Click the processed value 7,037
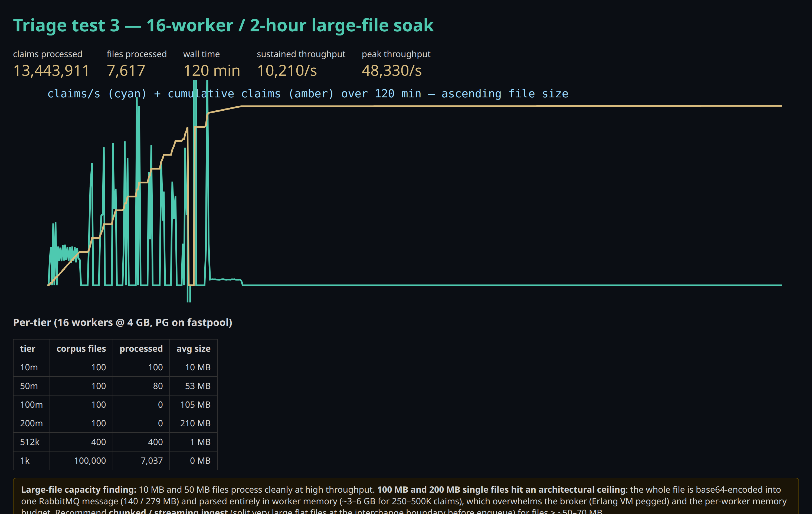Screen dimensions: 812x514 (x=141, y=460)
